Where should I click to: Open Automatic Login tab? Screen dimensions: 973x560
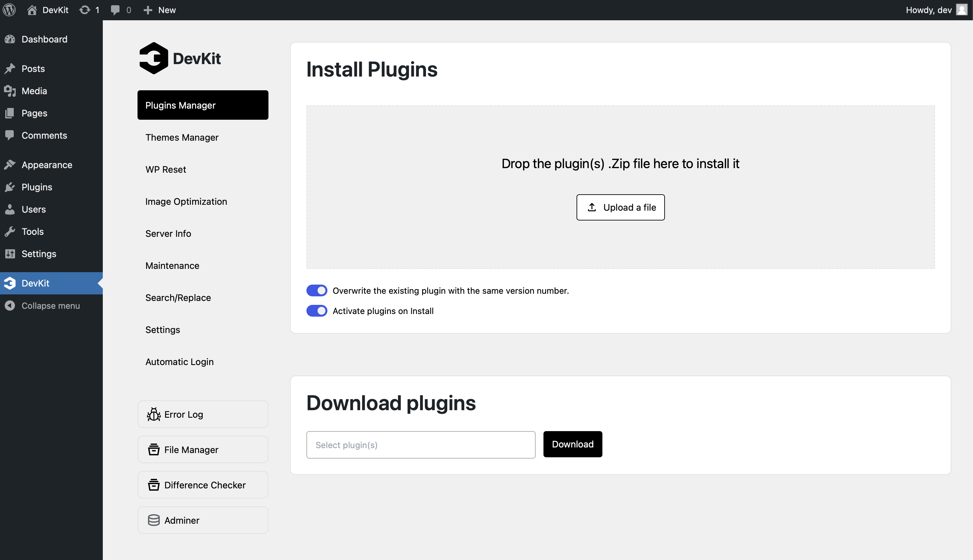[x=203, y=361]
